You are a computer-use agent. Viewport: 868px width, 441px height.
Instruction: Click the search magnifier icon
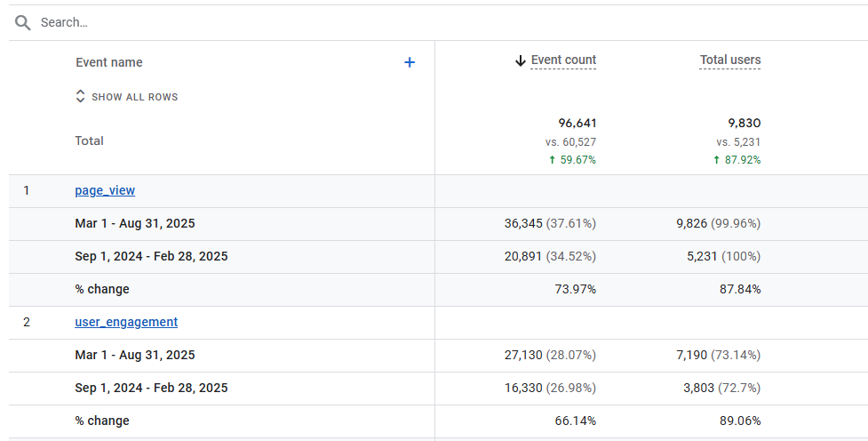[x=23, y=22]
